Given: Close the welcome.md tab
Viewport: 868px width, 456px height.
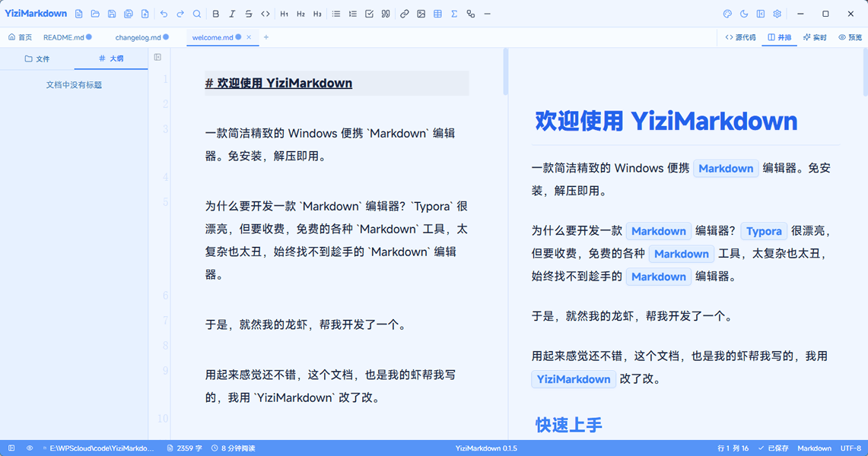Looking at the screenshot, I should click(x=249, y=37).
